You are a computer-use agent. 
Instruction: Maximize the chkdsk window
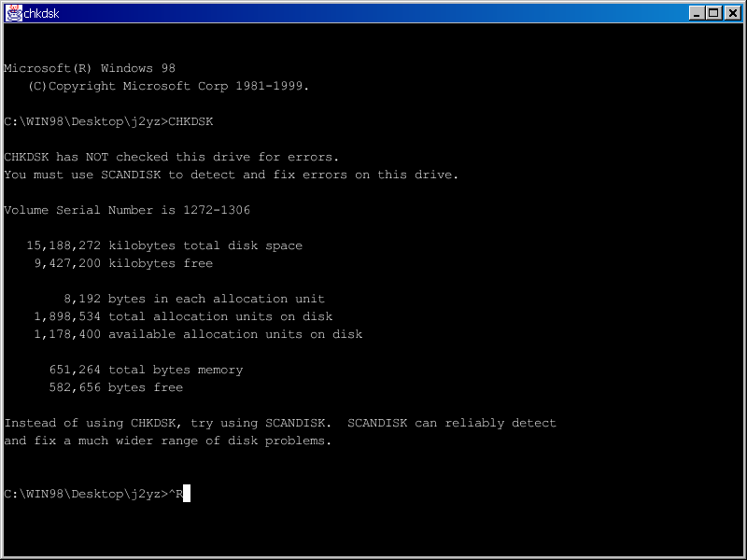click(713, 12)
